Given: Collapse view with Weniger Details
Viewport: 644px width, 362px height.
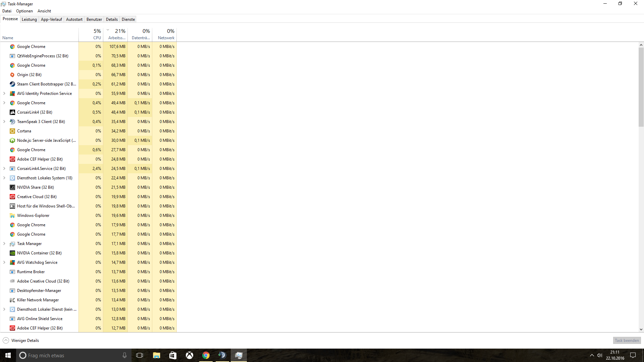Looking at the screenshot, I should click(x=21, y=341).
